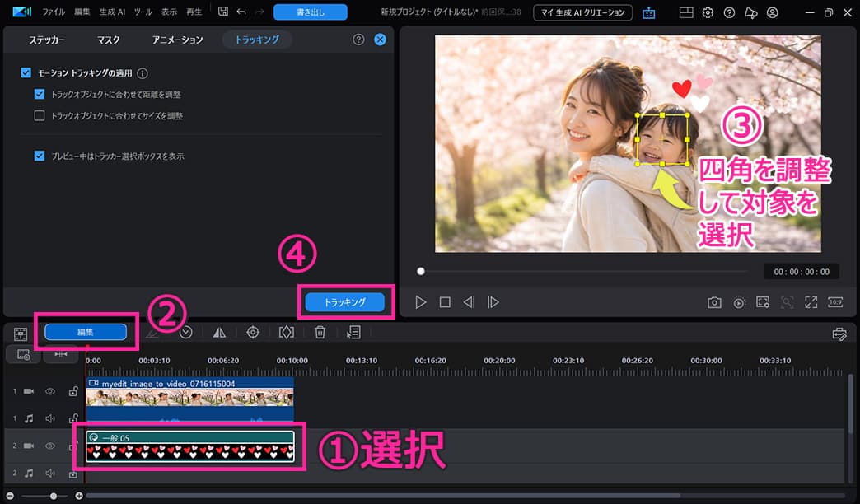The height and width of the screenshot is (504, 860).
Task: Open preferences gear icon
Action: (708, 12)
